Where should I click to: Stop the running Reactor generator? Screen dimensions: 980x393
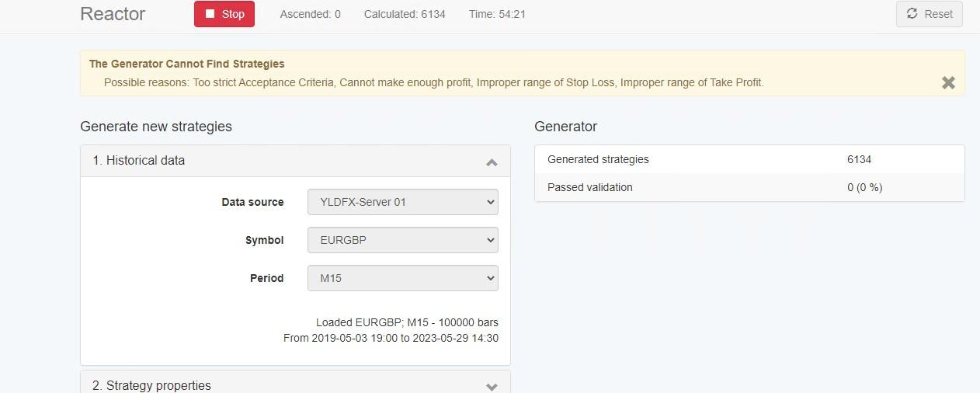point(224,14)
